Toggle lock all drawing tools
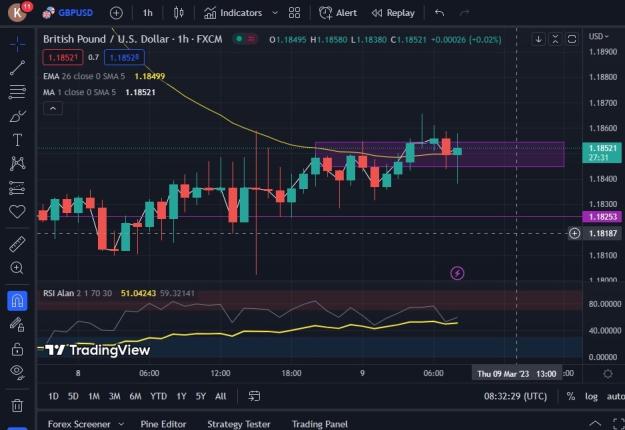625x430 pixels. 17,349
